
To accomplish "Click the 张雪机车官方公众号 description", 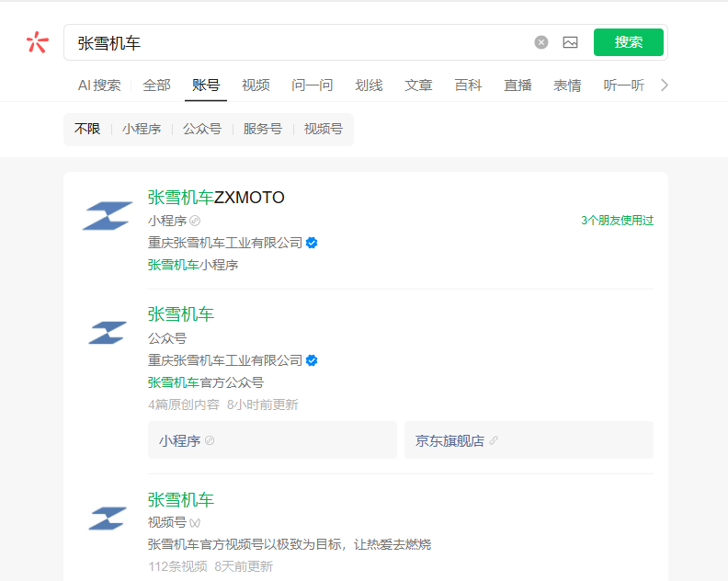I will coord(206,382).
